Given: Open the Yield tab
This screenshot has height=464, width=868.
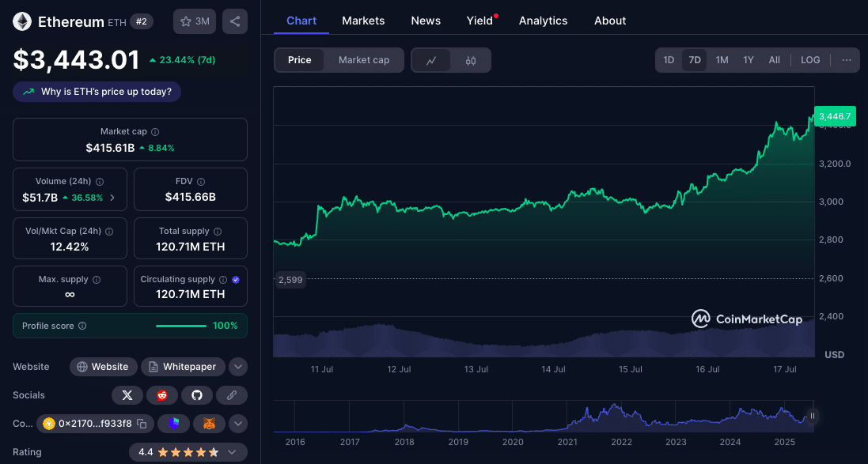Looking at the screenshot, I should pyautogui.click(x=479, y=21).
